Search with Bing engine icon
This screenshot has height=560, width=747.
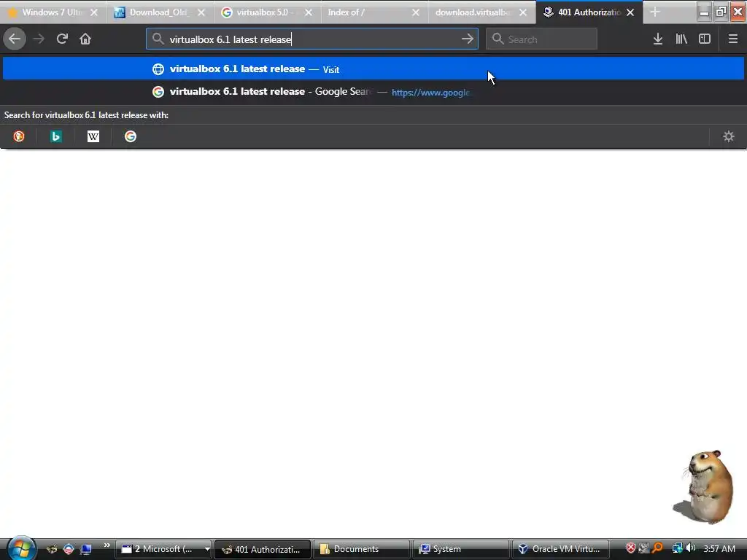(x=55, y=136)
